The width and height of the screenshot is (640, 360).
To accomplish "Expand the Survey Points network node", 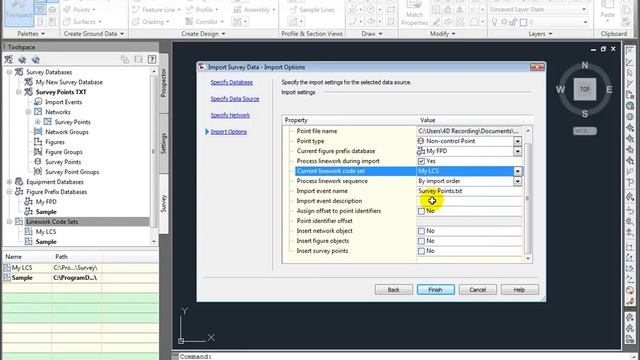I will click(x=38, y=122).
